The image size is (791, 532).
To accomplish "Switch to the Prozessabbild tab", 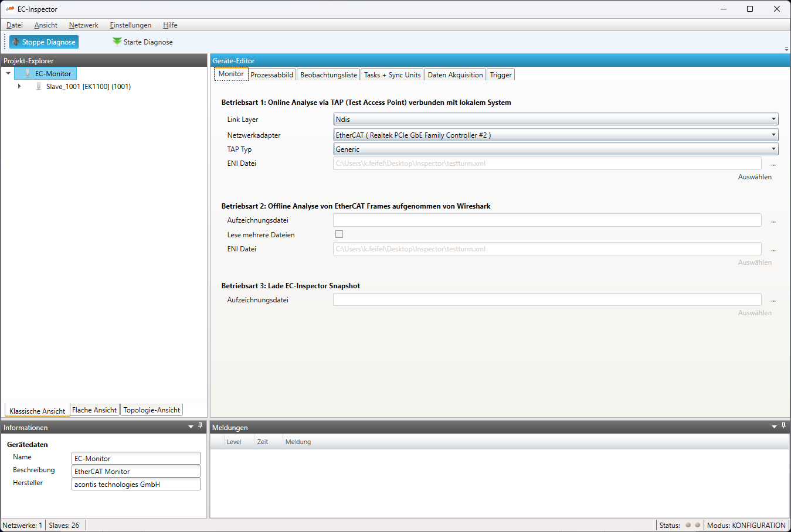I will point(272,75).
